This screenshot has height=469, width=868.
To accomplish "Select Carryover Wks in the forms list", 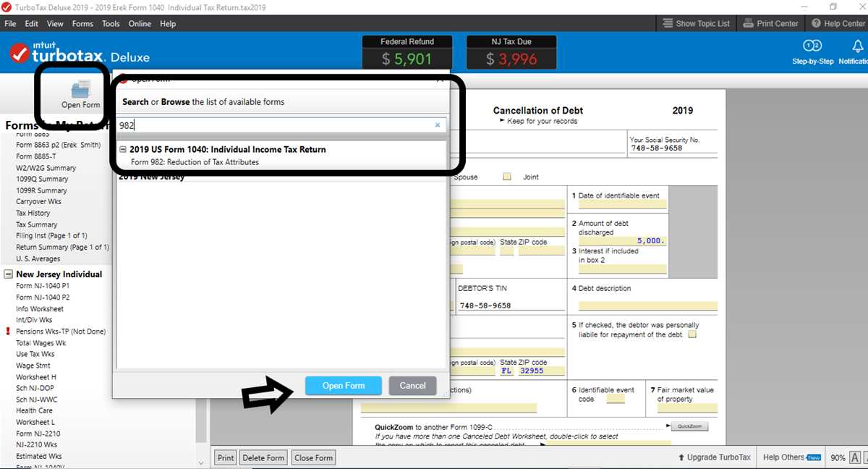I will click(38, 202).
